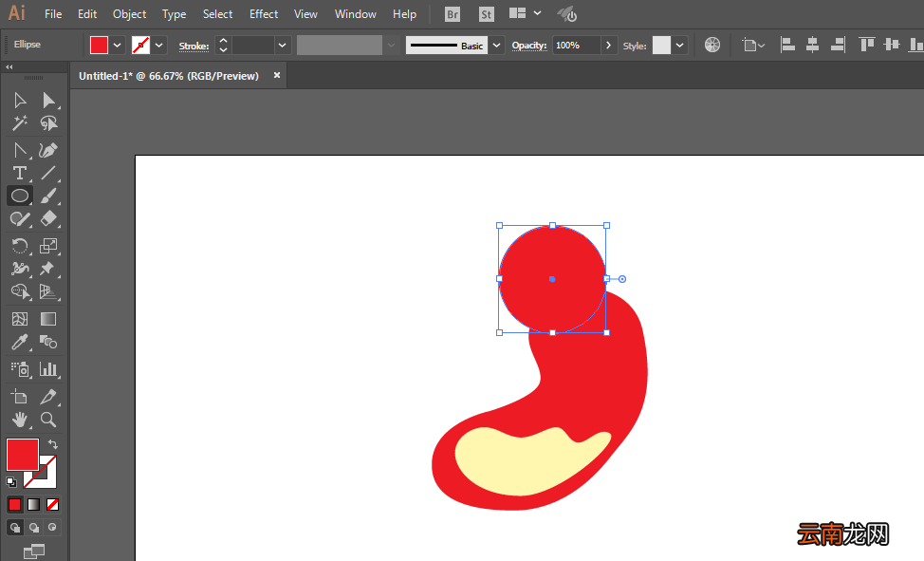This screenshot has width=924, height=561.
Task: Activate the Rotate tool
Action: 19,246
